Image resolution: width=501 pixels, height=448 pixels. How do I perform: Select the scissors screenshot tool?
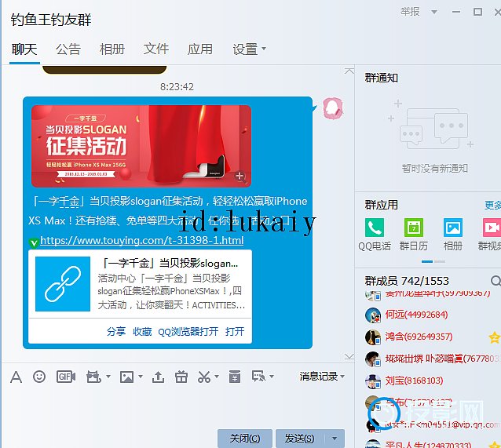(x=204, y=377)
